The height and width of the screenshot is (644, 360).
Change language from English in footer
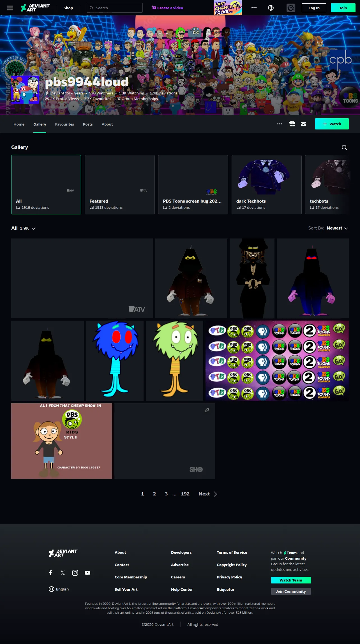59,589
